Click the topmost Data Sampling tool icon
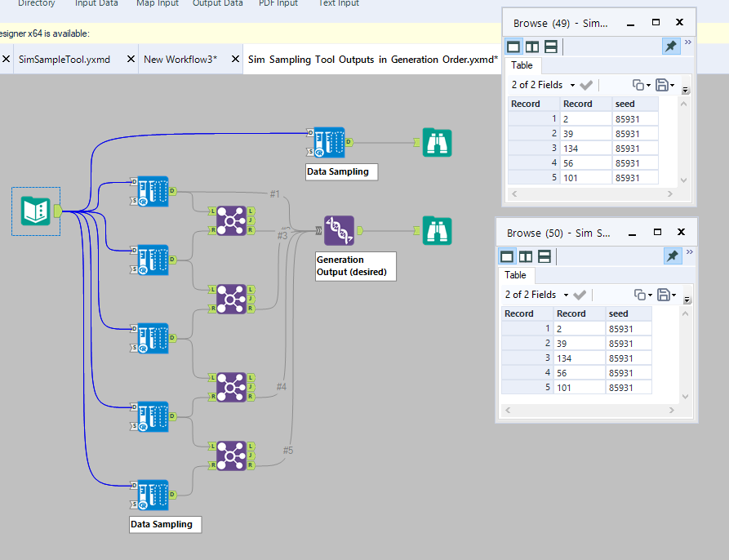The height and width of the screenshot is (560, 729). point(327,142)
